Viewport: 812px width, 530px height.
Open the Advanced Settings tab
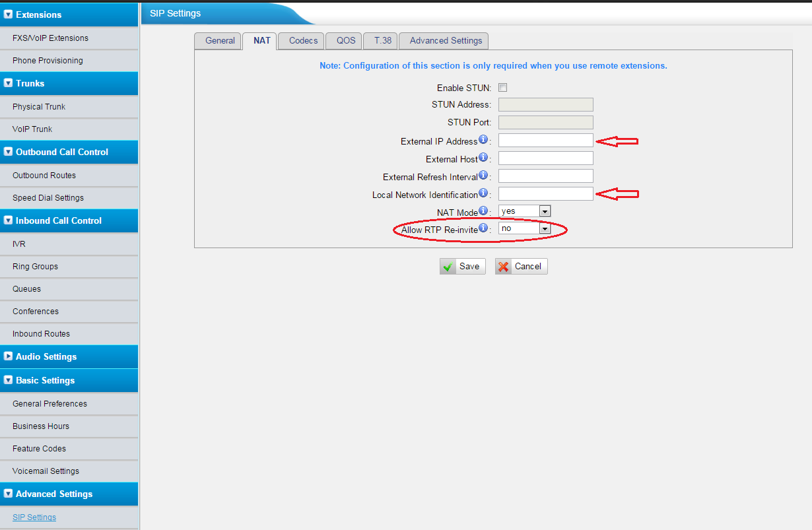(x=446, y=40)
